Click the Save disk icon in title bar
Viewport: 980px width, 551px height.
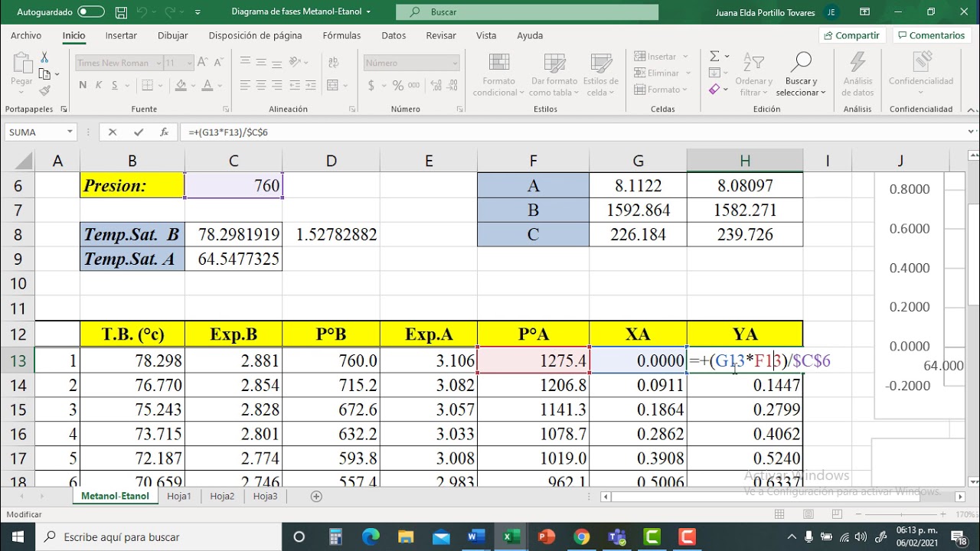[x=122, y=12]
